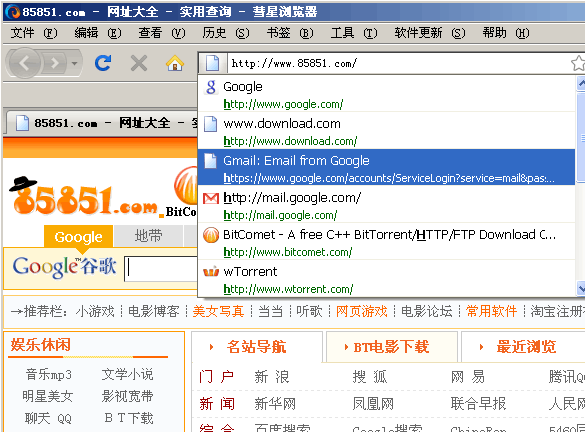
Task: Switch to the 地带 search tab
Action: tap(148, 236)
